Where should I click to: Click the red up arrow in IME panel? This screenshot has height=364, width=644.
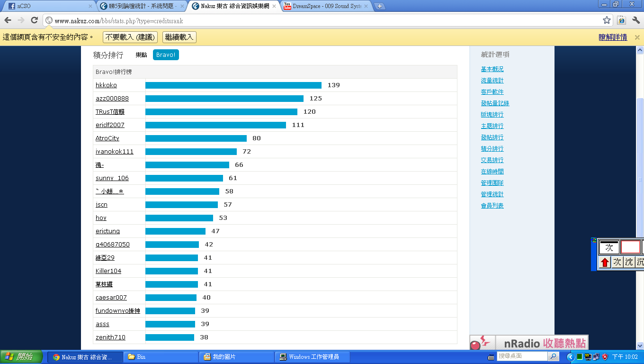coord(605,262)
